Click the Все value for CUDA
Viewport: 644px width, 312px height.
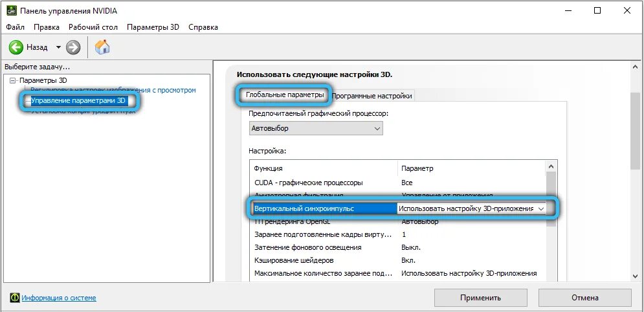click(x=406, y=183)
